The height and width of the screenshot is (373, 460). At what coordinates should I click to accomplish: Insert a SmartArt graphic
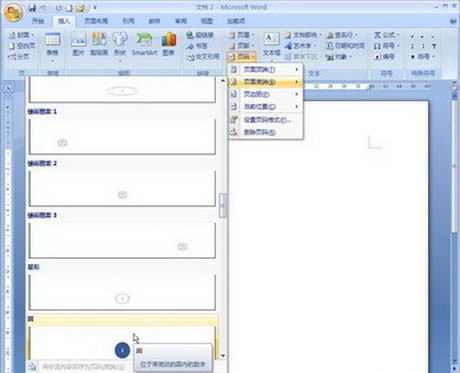pos(144,44)
